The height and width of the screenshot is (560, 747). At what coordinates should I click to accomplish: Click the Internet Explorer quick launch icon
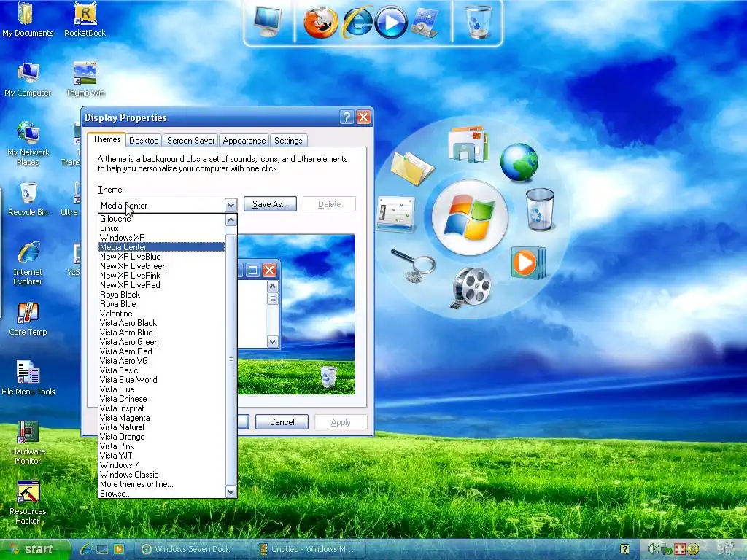click(86, 549)
